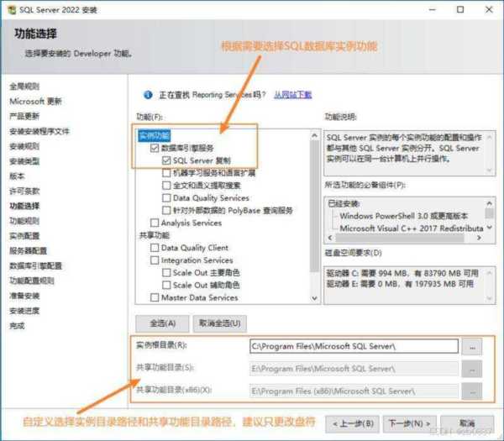Tick the Scale Out 辅助角色 checkbox
This screenshot has width=504, height=441.
pos(166,285)
